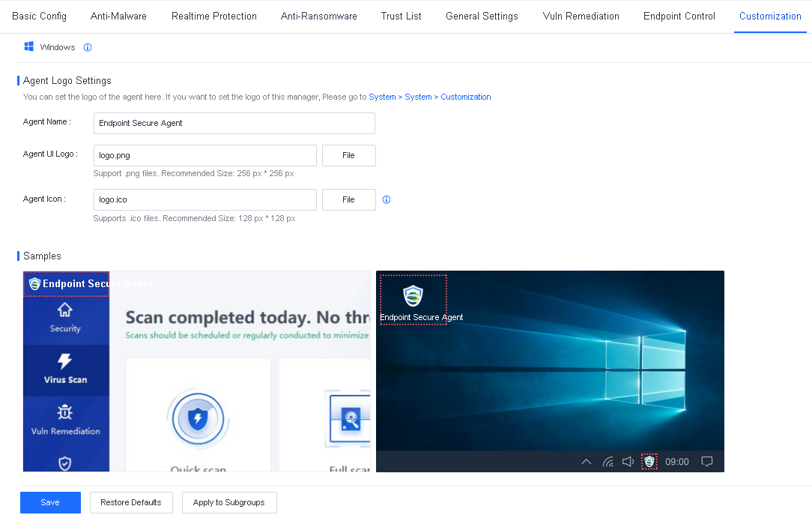Click the info icon beside Agent Icon

pyautogui.click(x=387, y=199)
